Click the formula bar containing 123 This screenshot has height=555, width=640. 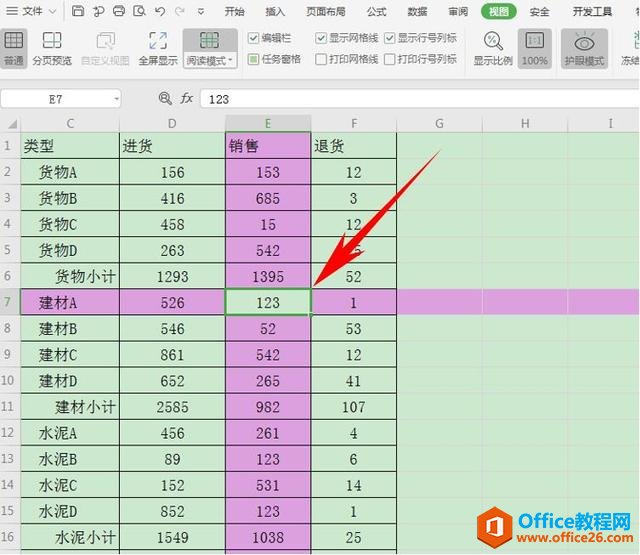tap(420, 99)
